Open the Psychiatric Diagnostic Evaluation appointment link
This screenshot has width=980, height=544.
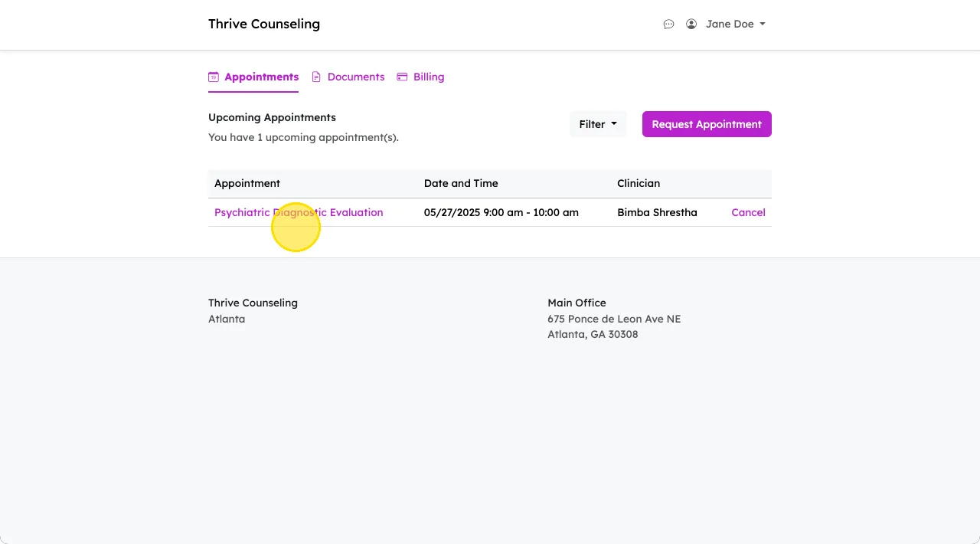pos(299,212)
